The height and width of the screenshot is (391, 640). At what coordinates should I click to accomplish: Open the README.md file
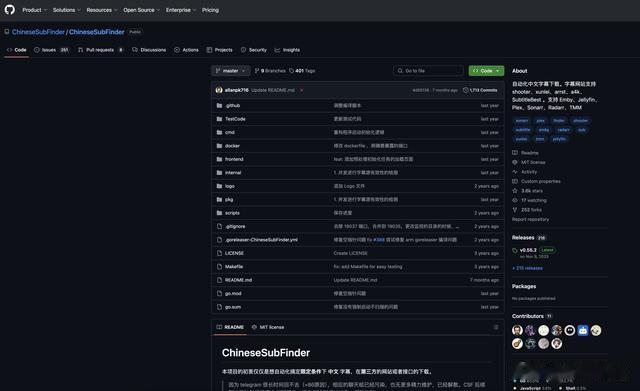tap(238, 280)
